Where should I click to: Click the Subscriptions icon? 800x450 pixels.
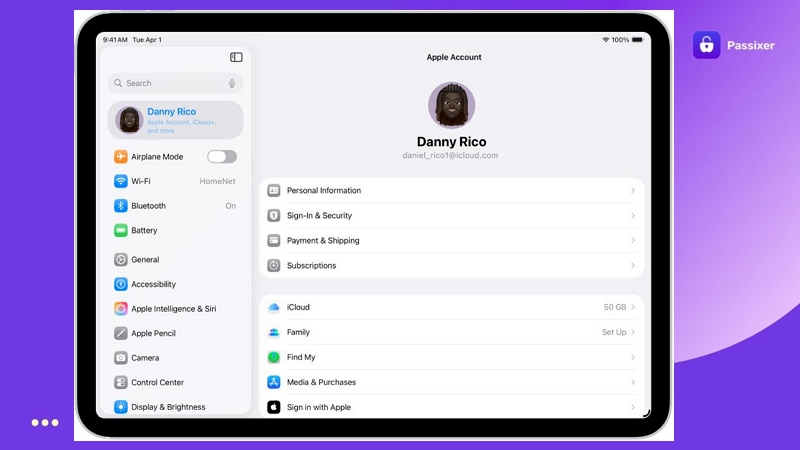(273, 265)
